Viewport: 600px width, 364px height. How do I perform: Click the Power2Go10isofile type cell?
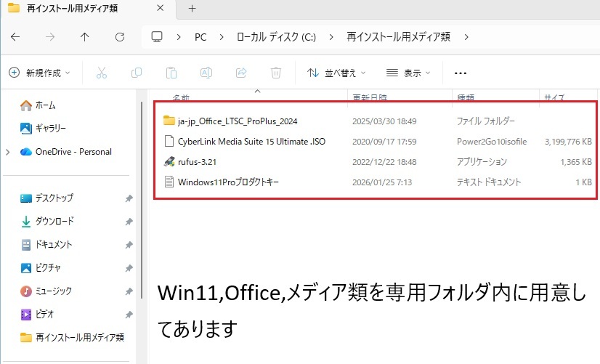point(492,142)
